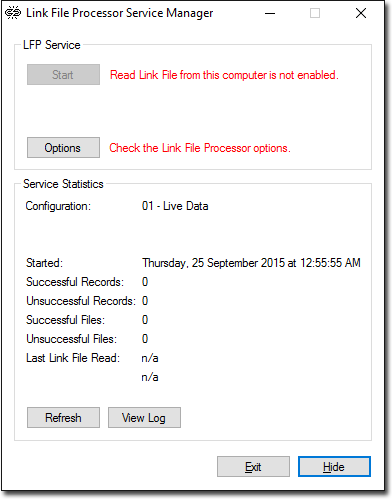The height and width of the screenshot is (499, 392).
Task: Close the Service Manager window
Action: (x=361, y=13)
